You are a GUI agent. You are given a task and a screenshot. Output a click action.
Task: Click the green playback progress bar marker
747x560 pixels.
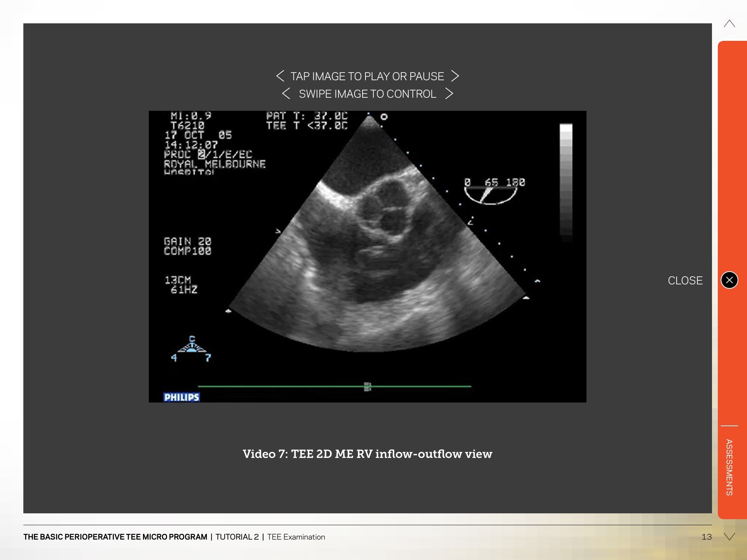[367, 386]
